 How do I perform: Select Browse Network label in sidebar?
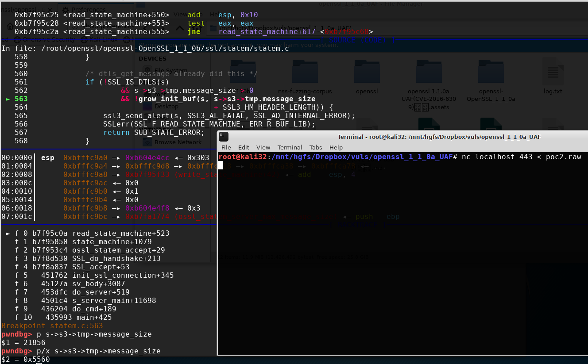click(x=178, y=142)
